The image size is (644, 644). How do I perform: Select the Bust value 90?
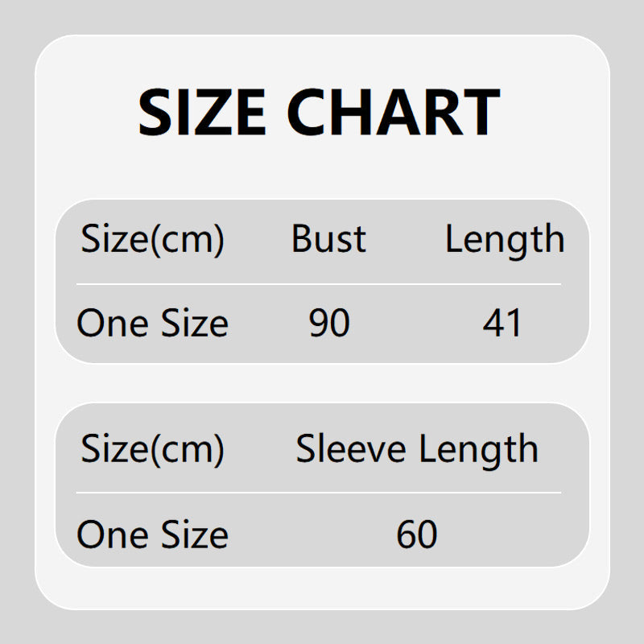[329, 323]
